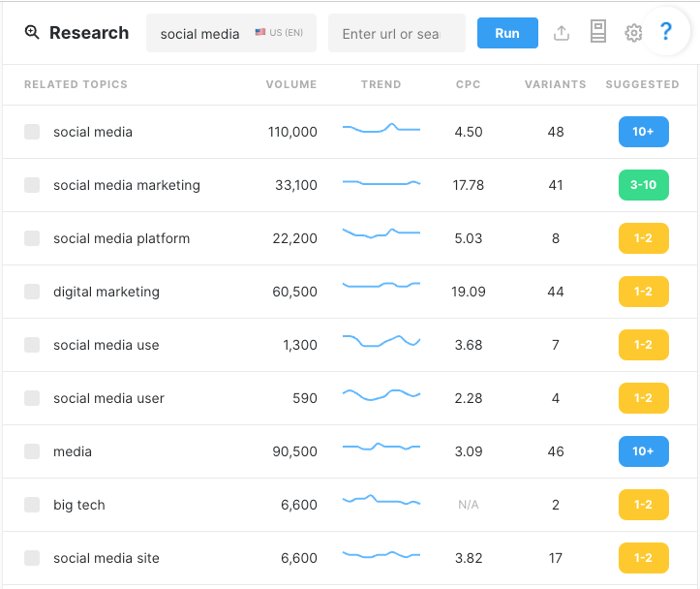Check the social media checkbox
Viewport: 700px width, 589px height.
click(32, 132)
